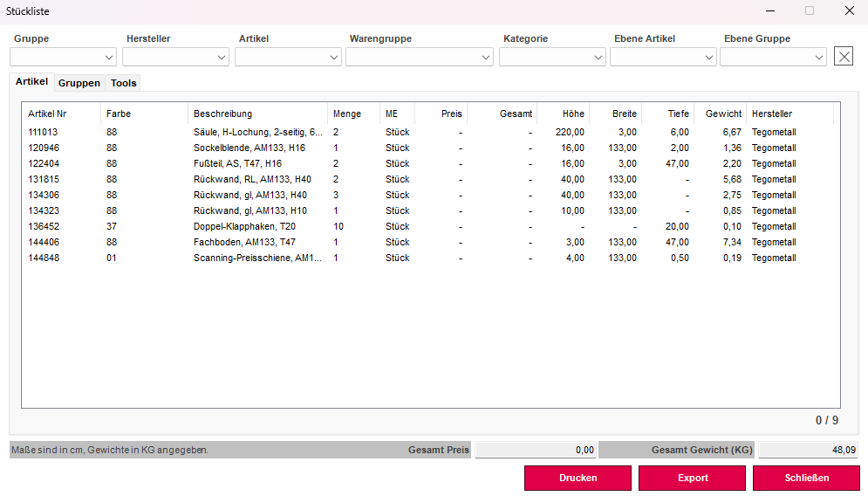
Task: Open the Ebene Gruppe dropdown
Action: point(773,57)
